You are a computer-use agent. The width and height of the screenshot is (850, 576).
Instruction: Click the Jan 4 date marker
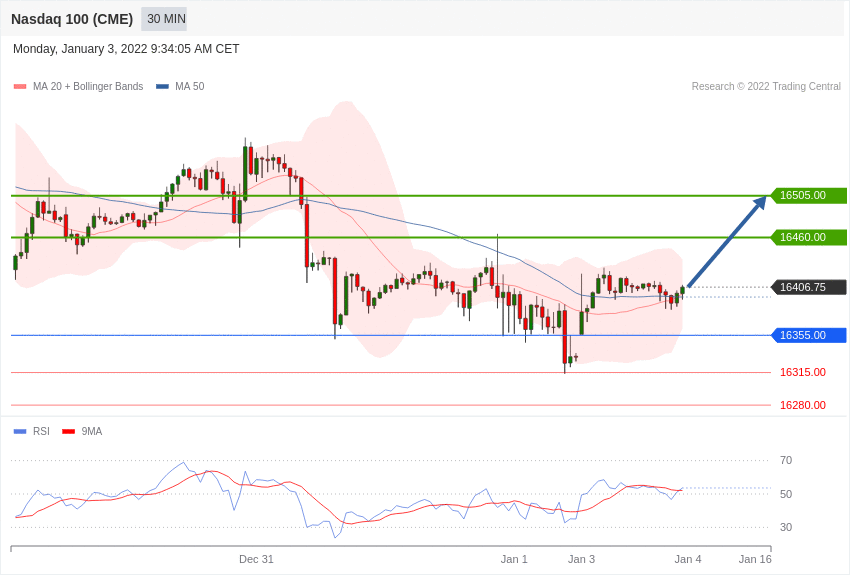pyautogui.click(x=688, y=560)
